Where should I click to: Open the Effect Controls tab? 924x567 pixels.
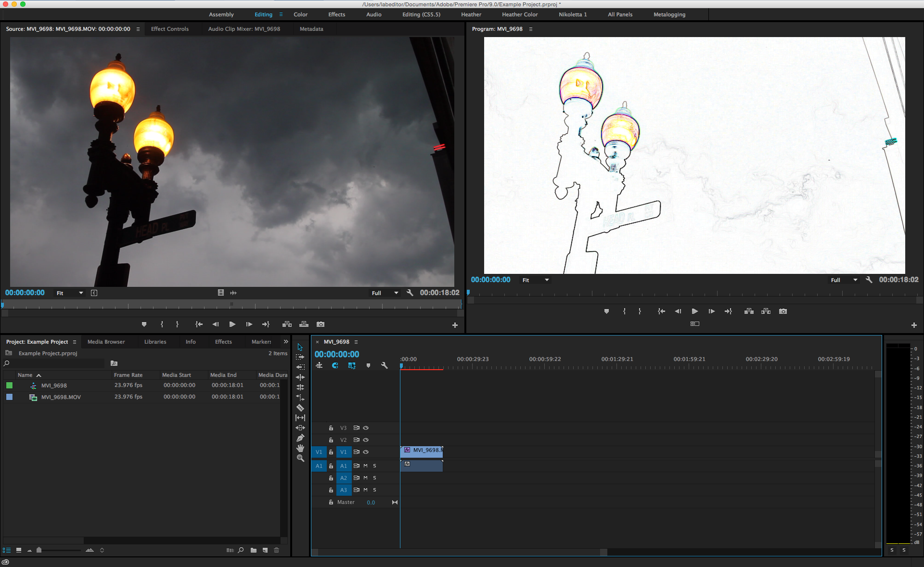tap(169, 29)
